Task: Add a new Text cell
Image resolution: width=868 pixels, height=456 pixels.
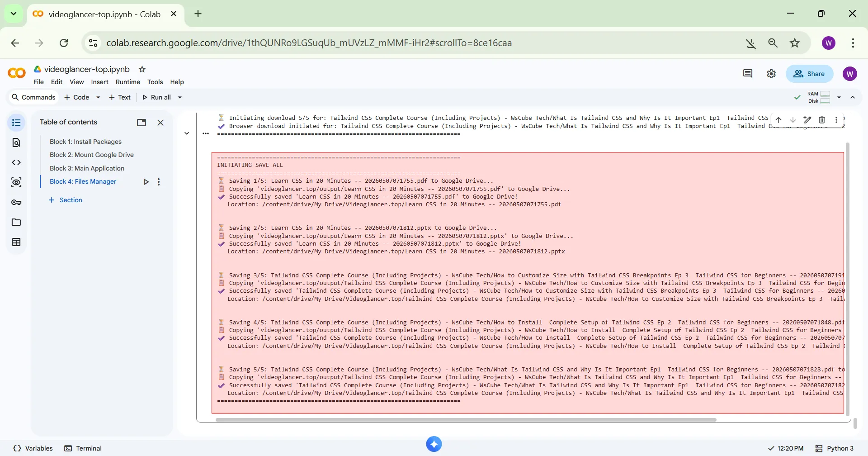Action: pos(120,97)
